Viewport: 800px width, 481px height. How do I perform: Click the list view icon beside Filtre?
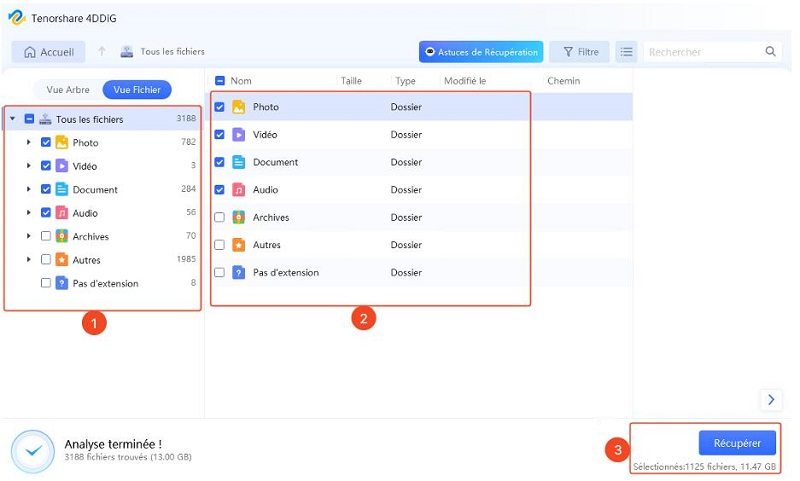(x=626, y=52)
